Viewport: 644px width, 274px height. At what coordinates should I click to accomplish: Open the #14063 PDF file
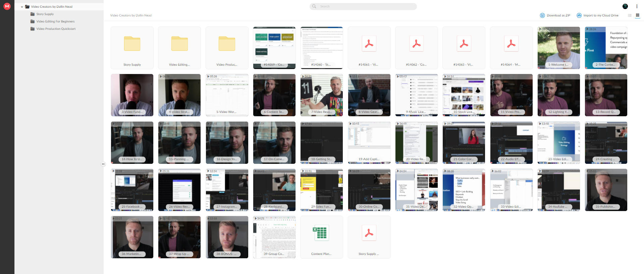(x=464, y=48)
